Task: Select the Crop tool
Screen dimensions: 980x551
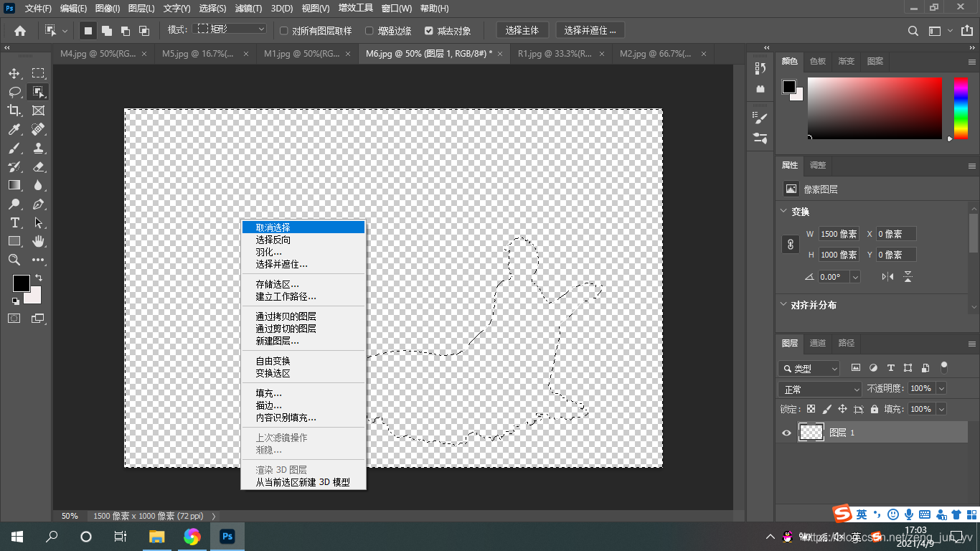Action: coord(14,110)
